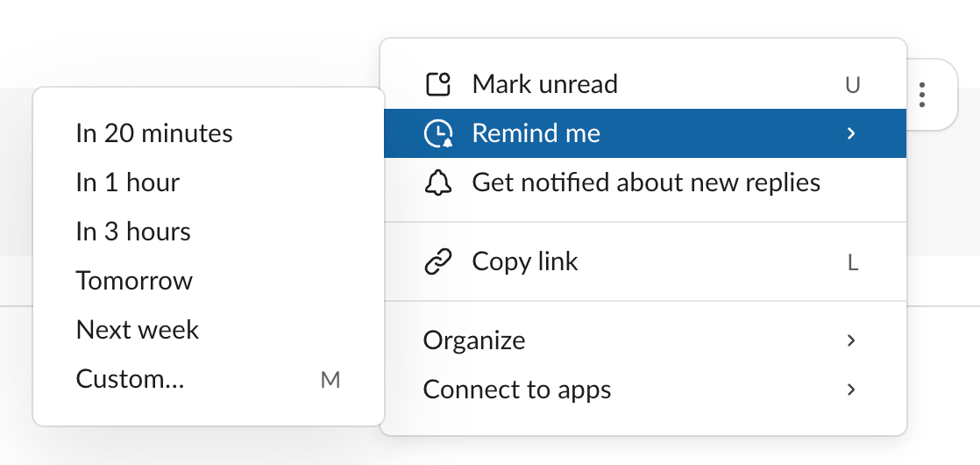Choose Get notified about new replies
This screenshot has height=465, width=980.
(646, 182)
